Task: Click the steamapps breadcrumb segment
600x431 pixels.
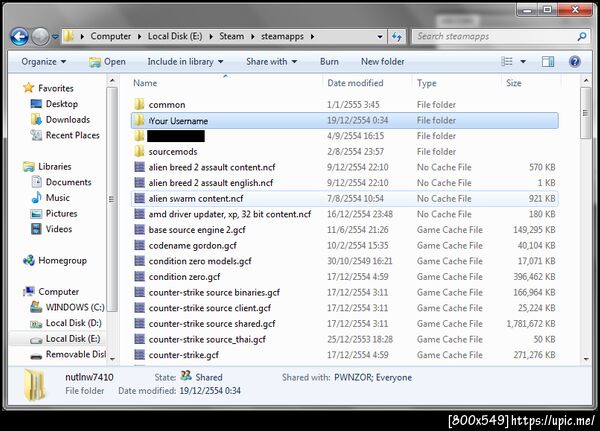Action: [282, 36]
